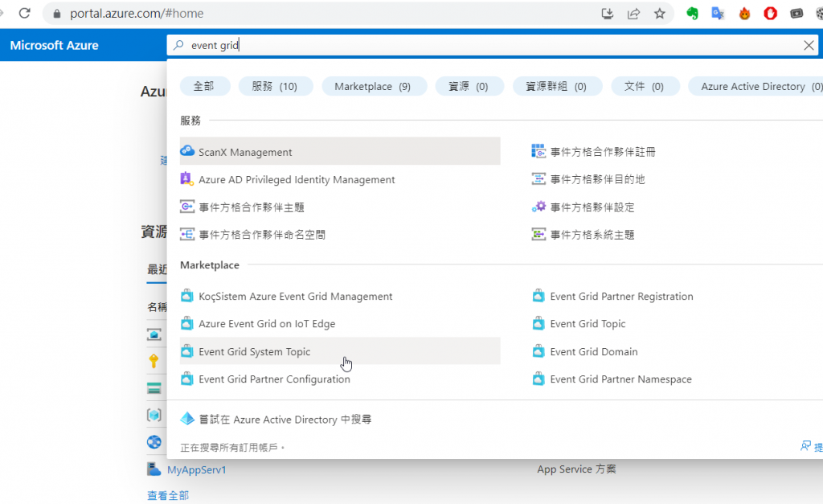The height and width of the screenshot is (504, 823).
Task: Open Event Grid System Topic result
Action: coord(340,350)
